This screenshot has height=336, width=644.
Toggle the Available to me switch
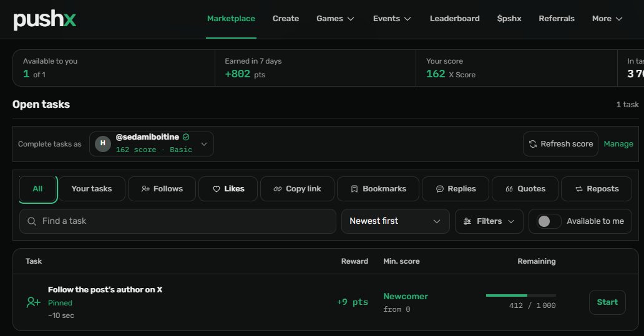point(549,221)
